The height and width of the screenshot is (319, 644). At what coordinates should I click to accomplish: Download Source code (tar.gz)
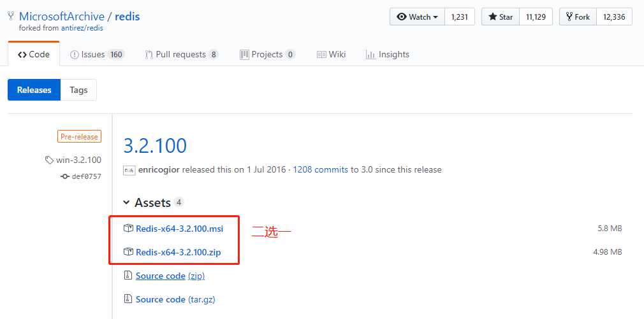click(x=176, y=299)
